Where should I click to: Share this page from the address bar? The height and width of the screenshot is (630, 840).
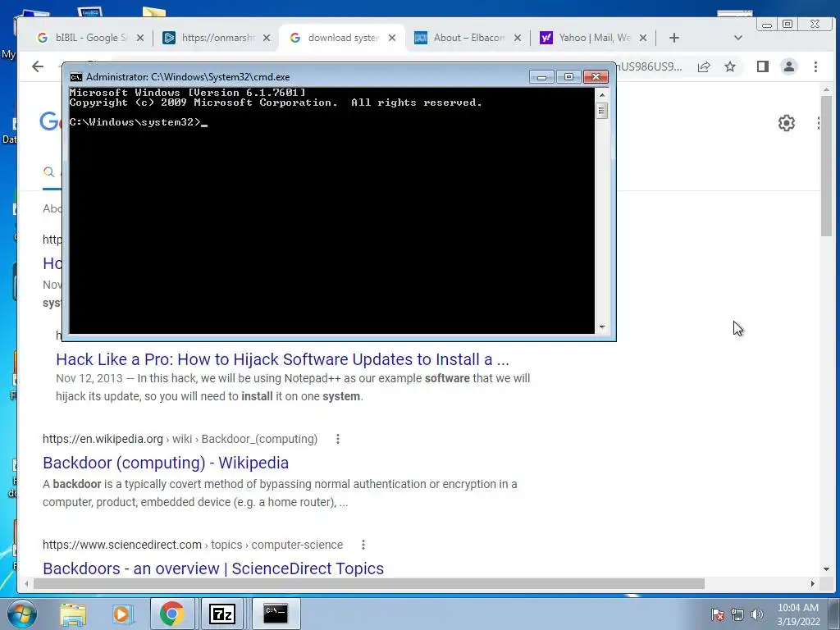pos(704,66)
